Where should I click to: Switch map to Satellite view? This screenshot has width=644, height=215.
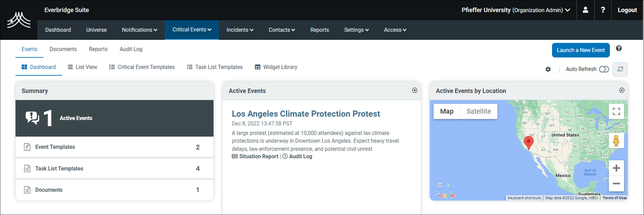[479, 111]
